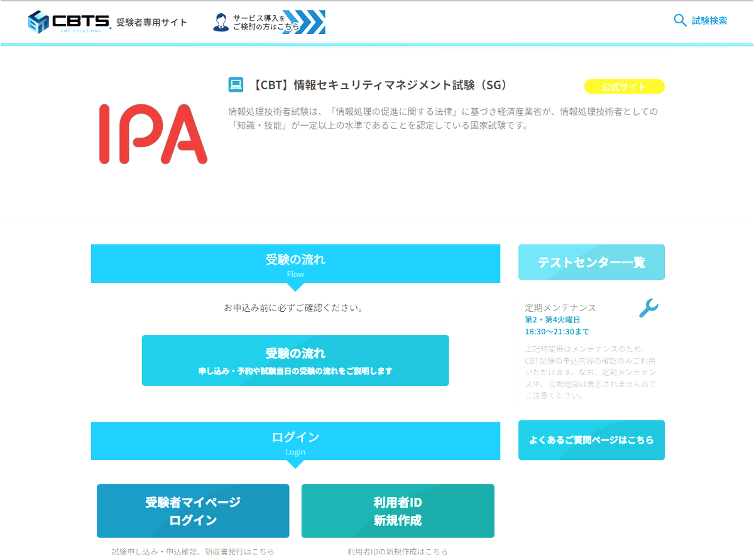This screenshot has width=754, height=560.
Task: Click the wrench maintenance icon
Action: [x=648, y=308]
